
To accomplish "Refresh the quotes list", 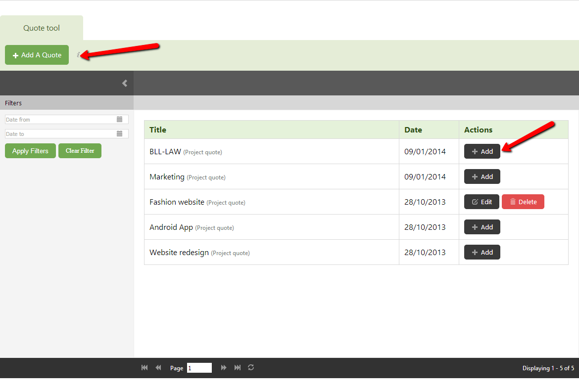I will tap(251, 368).
